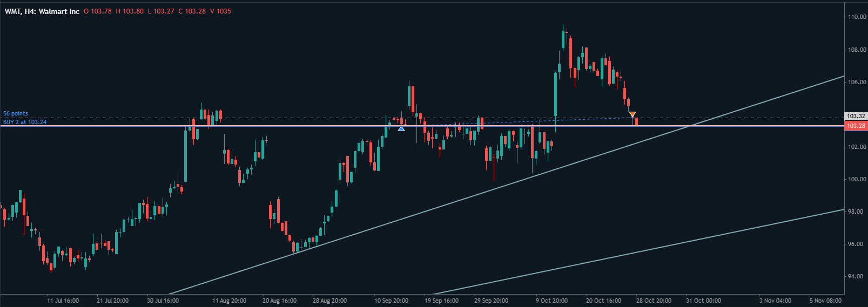This screenshot has height=307, width=868.
Task: Select the BUY 2 at 103.24 order label
Action: (25, 122)
